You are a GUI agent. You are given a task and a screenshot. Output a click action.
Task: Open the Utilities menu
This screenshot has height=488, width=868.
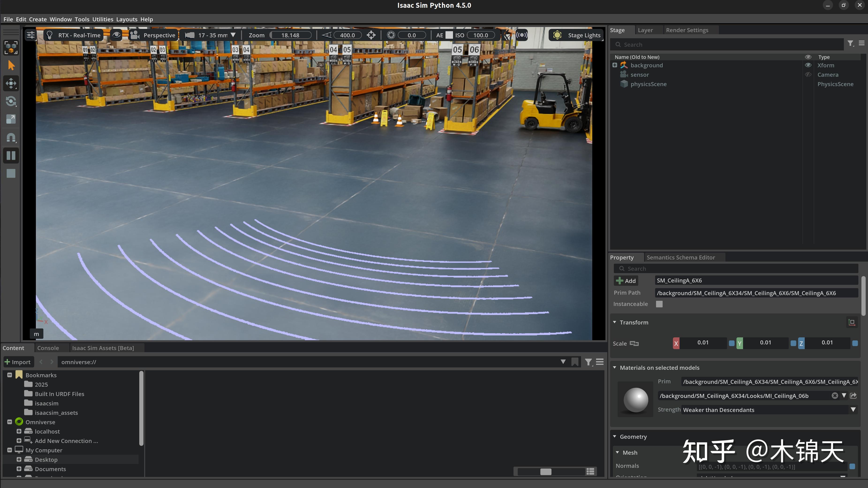click(103, 19)
